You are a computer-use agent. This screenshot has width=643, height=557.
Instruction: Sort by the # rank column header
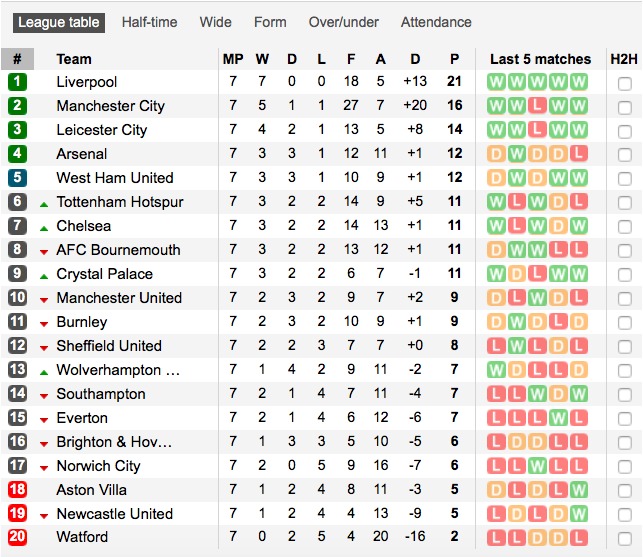[x=17, y=59]
